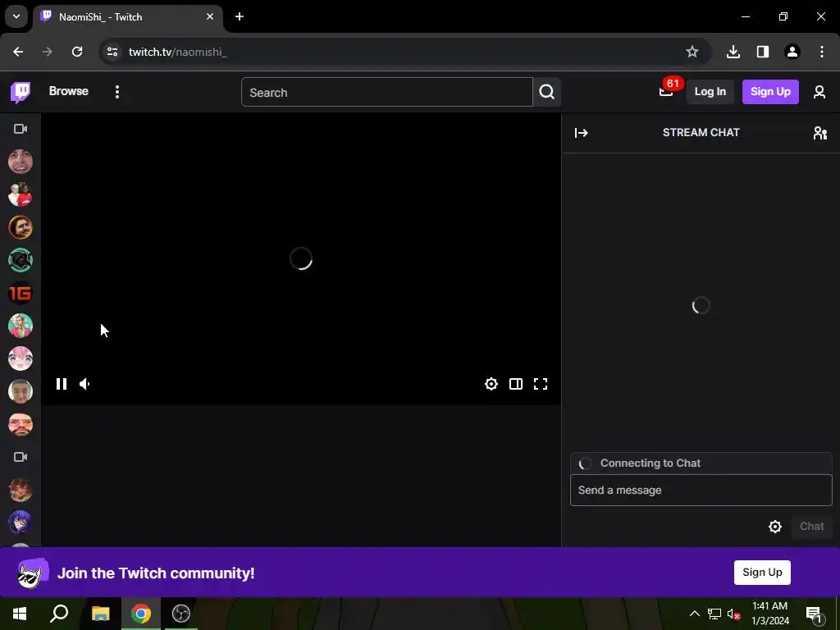Open the blonde woman teal avatar

click(21, 326)
